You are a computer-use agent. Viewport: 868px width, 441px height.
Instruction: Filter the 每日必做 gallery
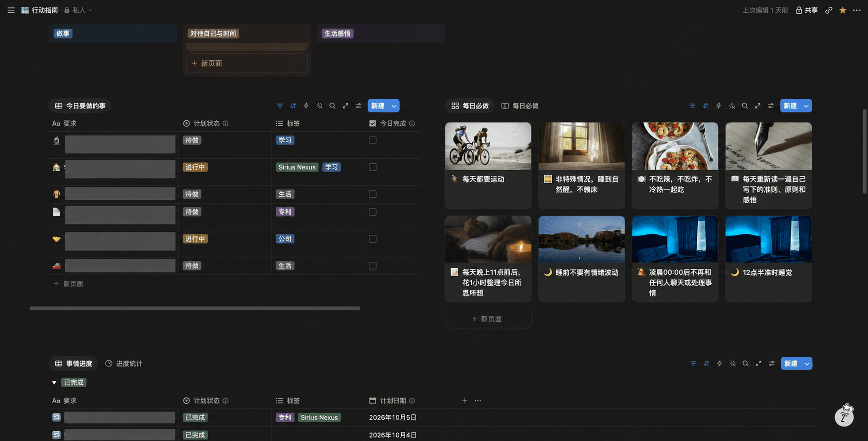tap(692, 106)
